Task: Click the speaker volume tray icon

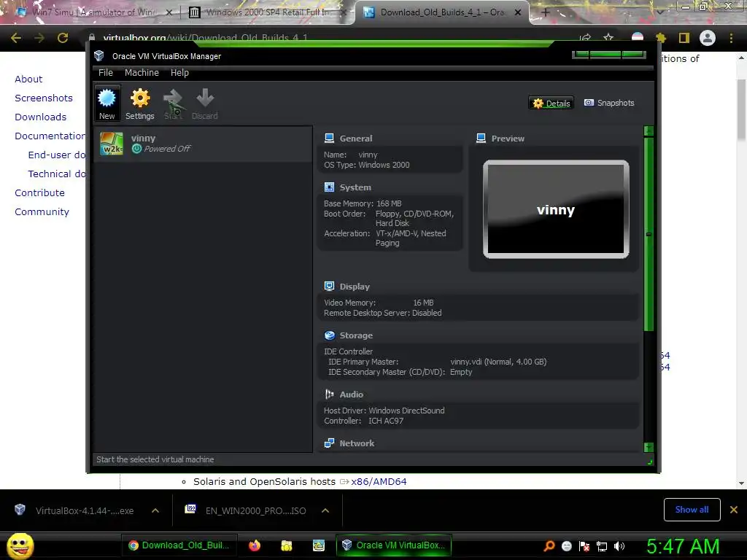Action: (x=619, y=546)
